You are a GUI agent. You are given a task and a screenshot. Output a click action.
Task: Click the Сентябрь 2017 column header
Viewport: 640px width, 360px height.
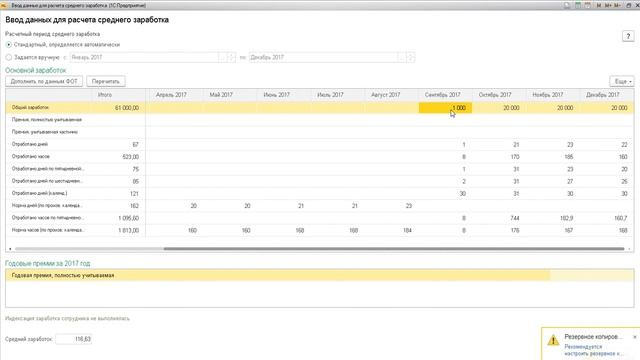[x=445, y=95]
